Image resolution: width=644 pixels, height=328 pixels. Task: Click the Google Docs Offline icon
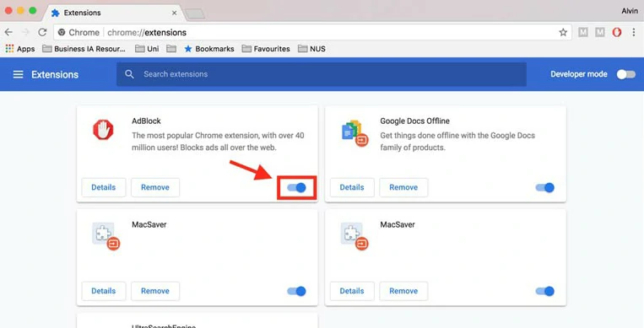(354, 133)
